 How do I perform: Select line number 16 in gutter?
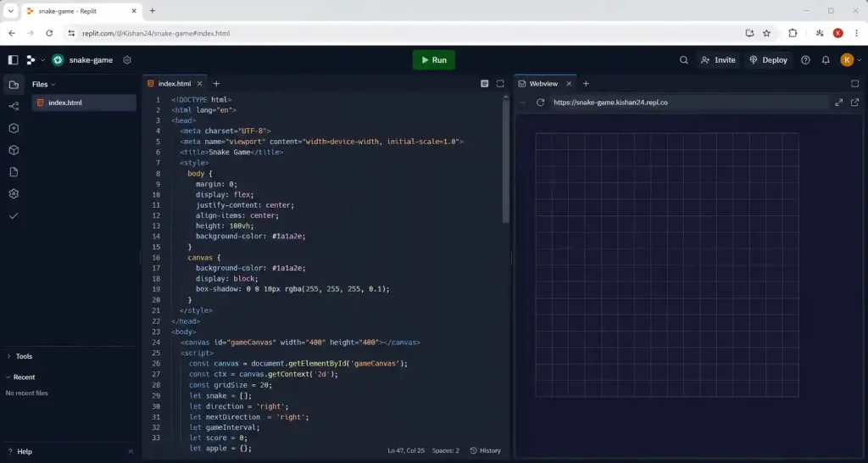157,258
